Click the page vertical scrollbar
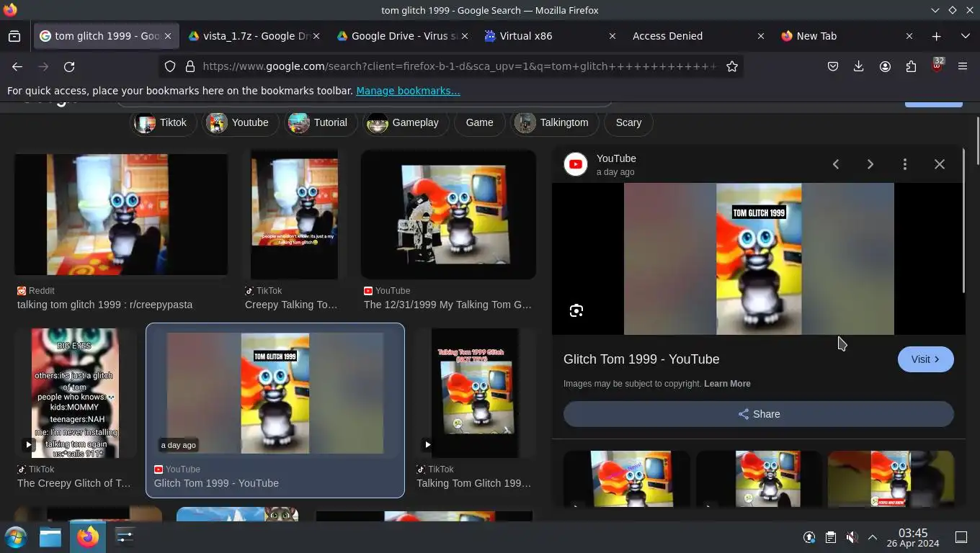 [977, 140]
